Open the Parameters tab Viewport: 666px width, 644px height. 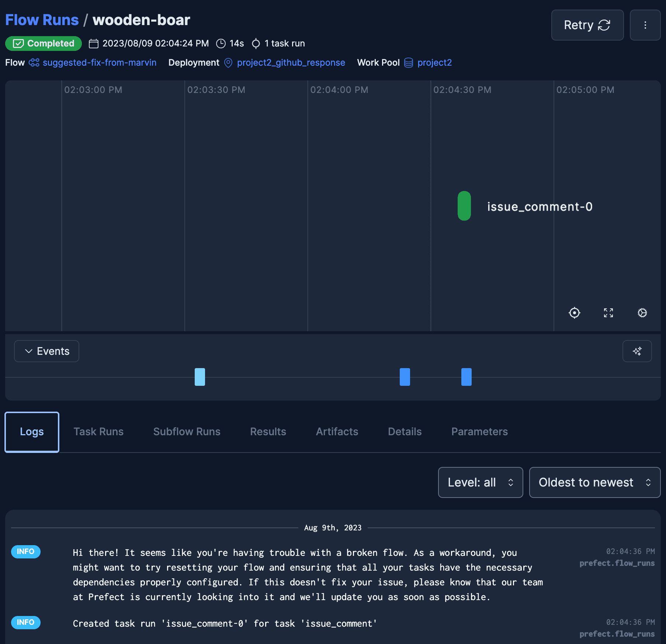[x=479, y=432]
